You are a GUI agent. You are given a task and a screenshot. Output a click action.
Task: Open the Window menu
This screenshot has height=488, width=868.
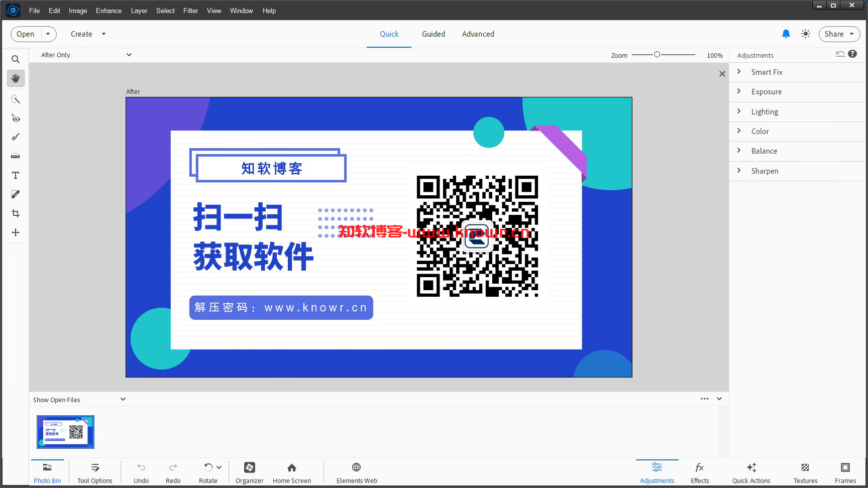point(241,11)
